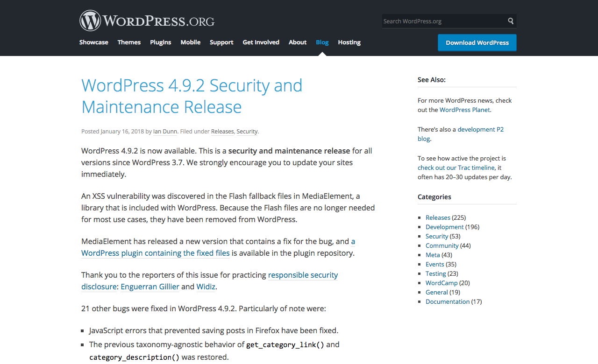598x364 pixels.
Task: Open the post title WordPress 4.9.2 Security link
Action: [x=192, y=96]
